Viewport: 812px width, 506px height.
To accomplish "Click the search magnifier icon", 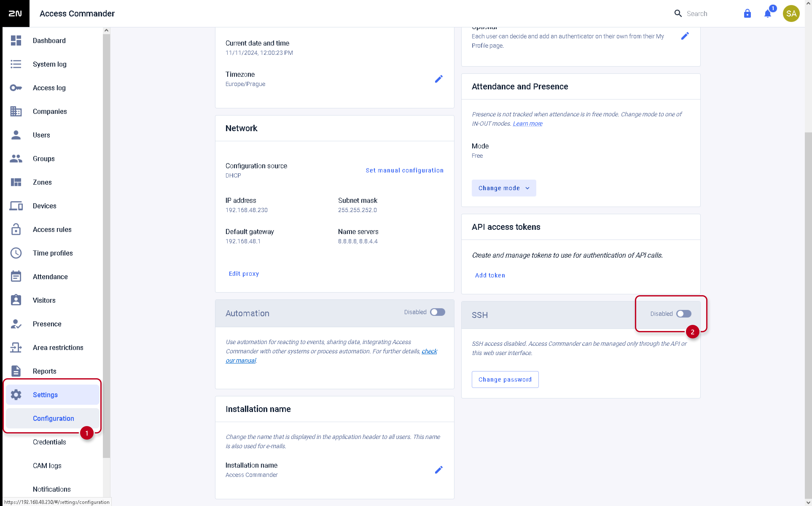I will coord(678,13).
